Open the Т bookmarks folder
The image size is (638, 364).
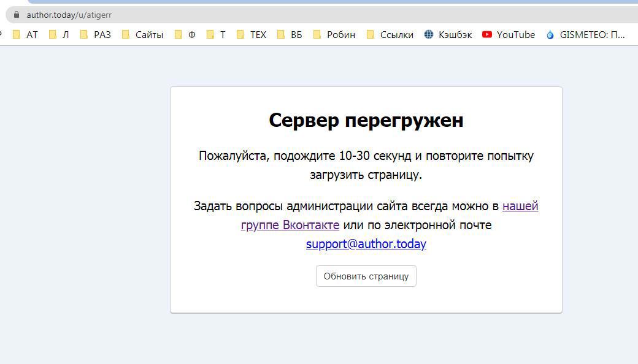[x=216, y=35]
